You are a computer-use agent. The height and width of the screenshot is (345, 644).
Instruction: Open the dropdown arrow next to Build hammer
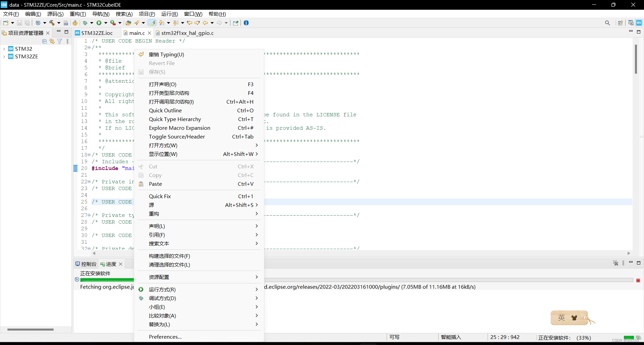point(59,23)
